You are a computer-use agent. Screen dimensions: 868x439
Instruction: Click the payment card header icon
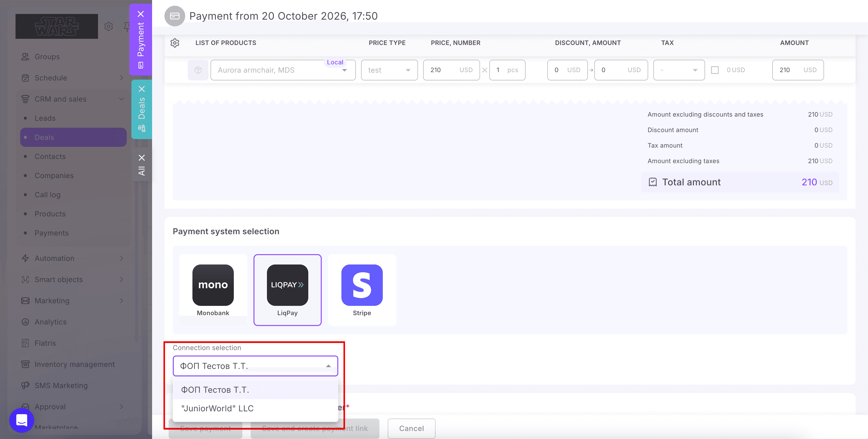click(x=175, y=16)
